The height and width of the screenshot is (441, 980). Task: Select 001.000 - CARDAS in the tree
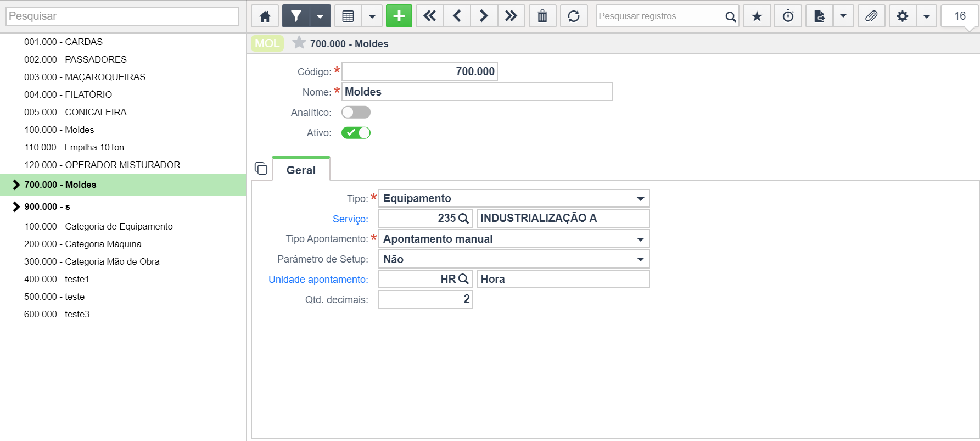(63, 42)
